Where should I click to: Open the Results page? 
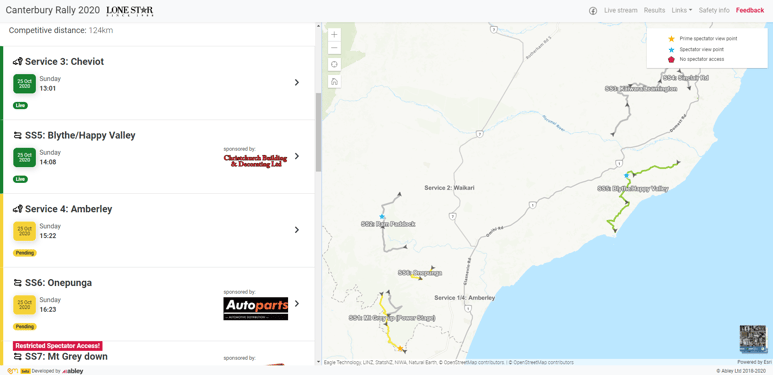(654, 10)
